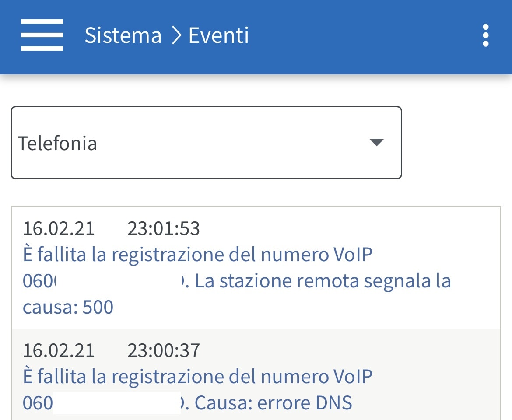Select the 23:01:53 event timestamp

click(164, 229)
